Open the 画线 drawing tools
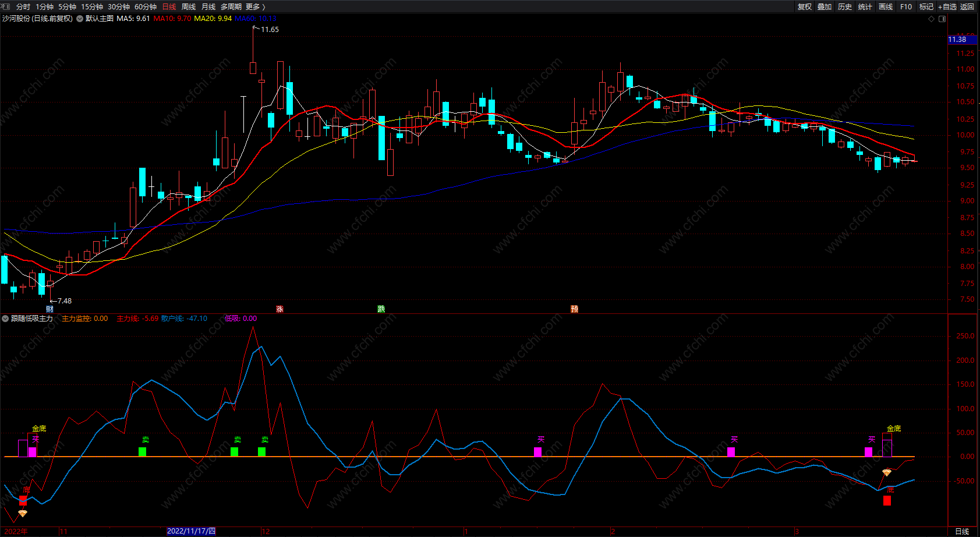This screenshot has width=980, height=537. pos(886,6)
